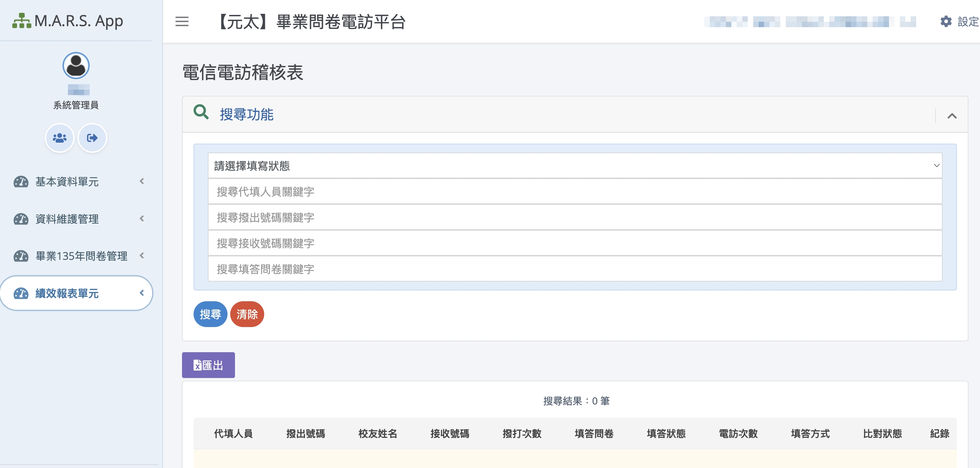Viewport: 980px width, 468px height.
Task: Click the 紀錄 column header
Action: [x=940, y=433]
